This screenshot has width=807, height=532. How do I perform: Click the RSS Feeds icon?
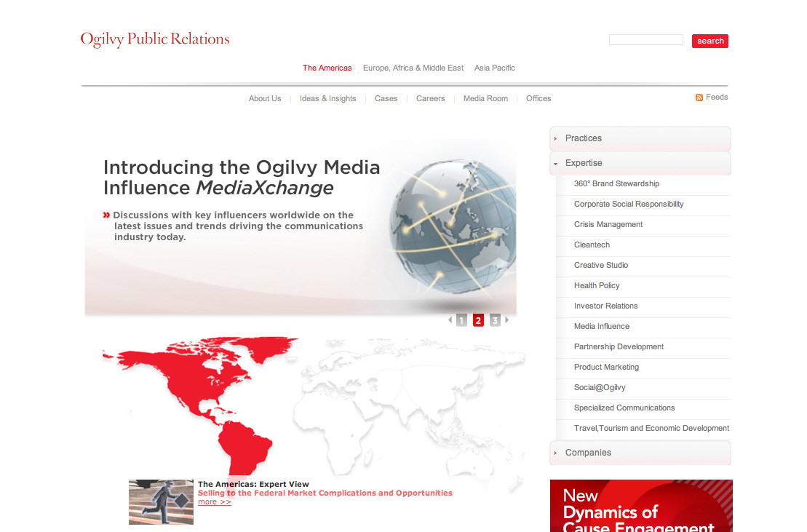[x=699, y=98]
